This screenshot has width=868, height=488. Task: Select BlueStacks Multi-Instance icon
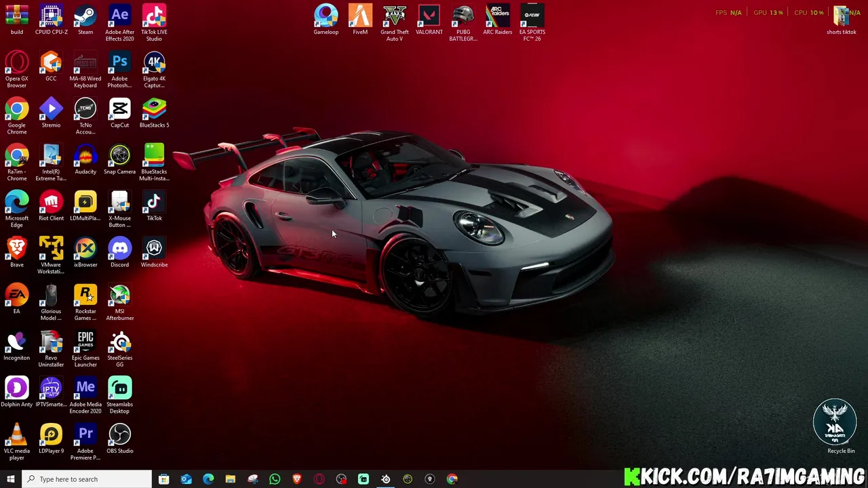(x=154, y=163)
